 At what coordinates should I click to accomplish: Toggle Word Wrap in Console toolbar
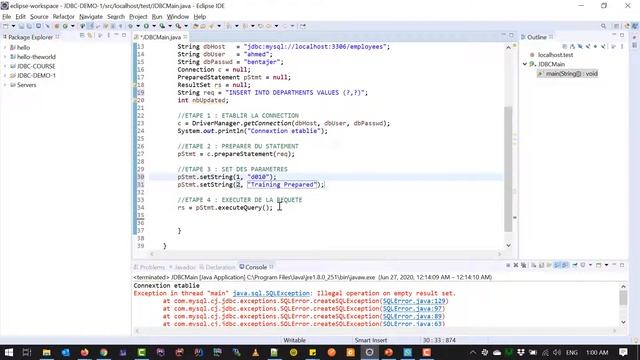click(549, 265)
